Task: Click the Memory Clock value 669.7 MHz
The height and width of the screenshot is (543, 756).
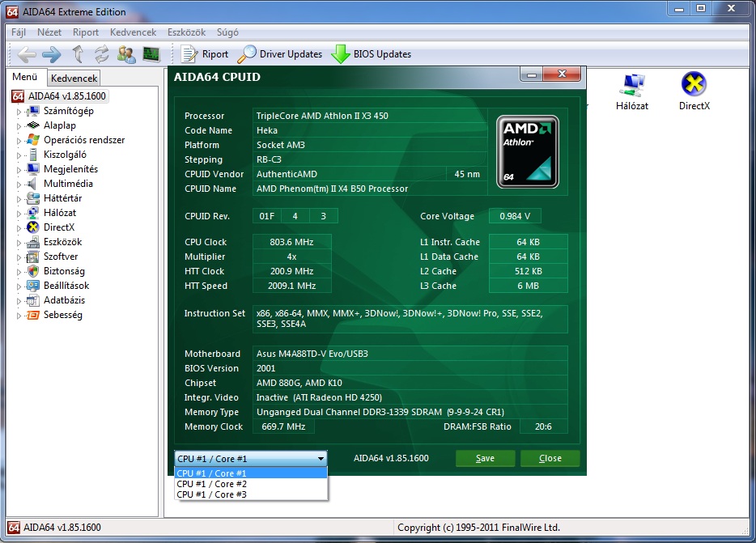Action: pos(283,426)
